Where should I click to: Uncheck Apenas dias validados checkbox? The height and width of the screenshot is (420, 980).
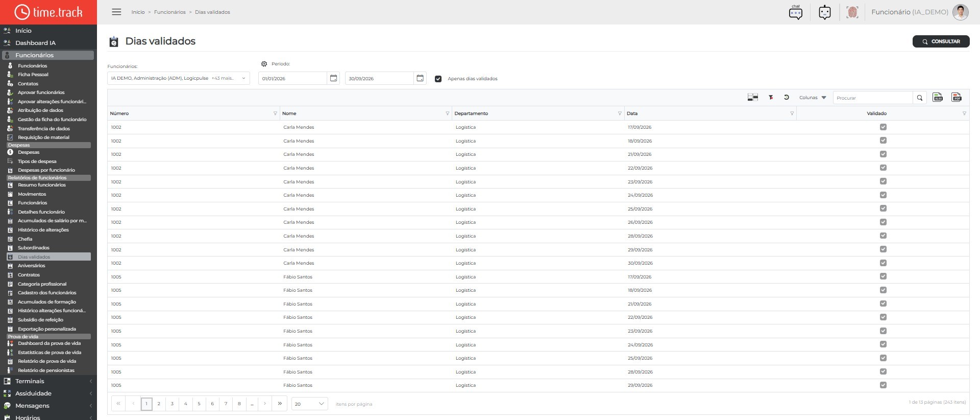click(438, 79)
